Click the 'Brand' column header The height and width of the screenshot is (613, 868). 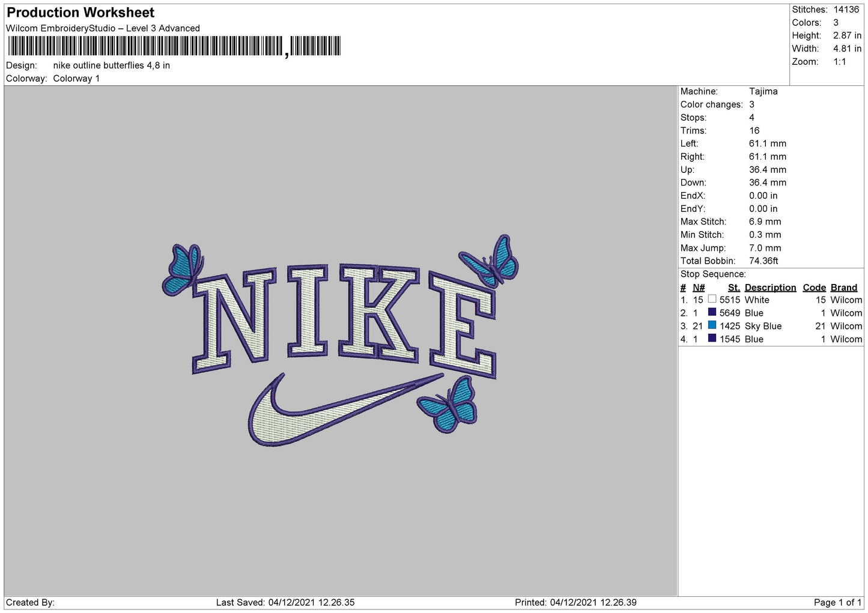coord(844,288)
